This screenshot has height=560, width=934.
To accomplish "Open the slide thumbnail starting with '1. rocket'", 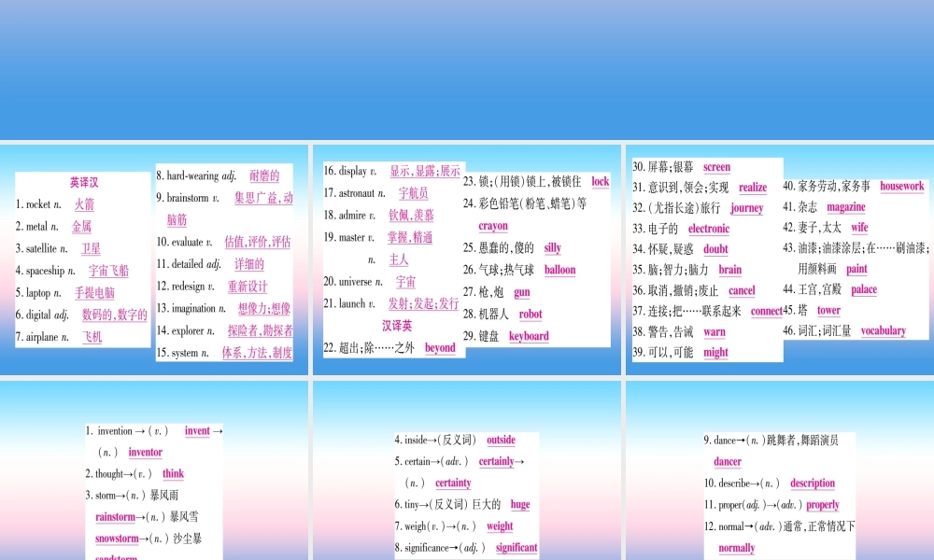I will [154, 259].
